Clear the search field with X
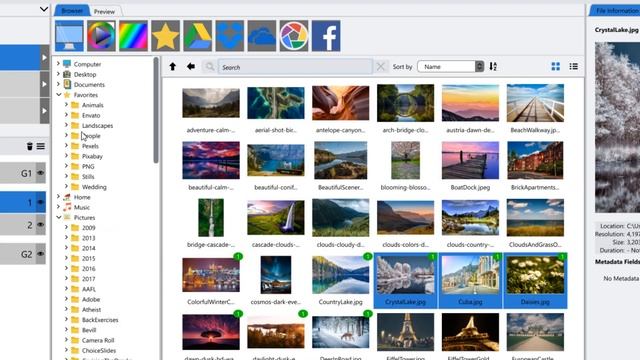640x360 pixels. pos(380,67)
